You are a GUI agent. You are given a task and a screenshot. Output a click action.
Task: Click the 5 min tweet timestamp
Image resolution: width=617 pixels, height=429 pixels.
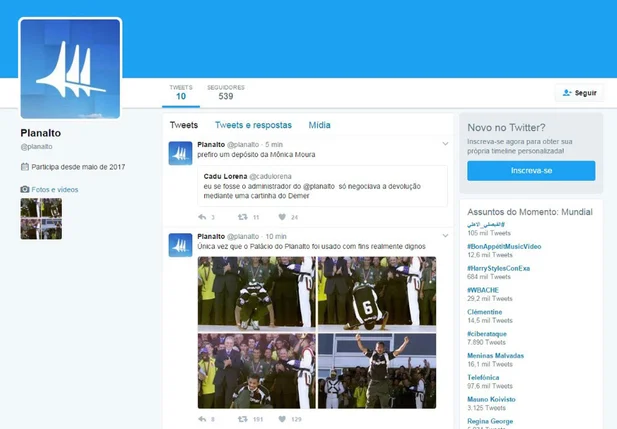coord(274,144)
